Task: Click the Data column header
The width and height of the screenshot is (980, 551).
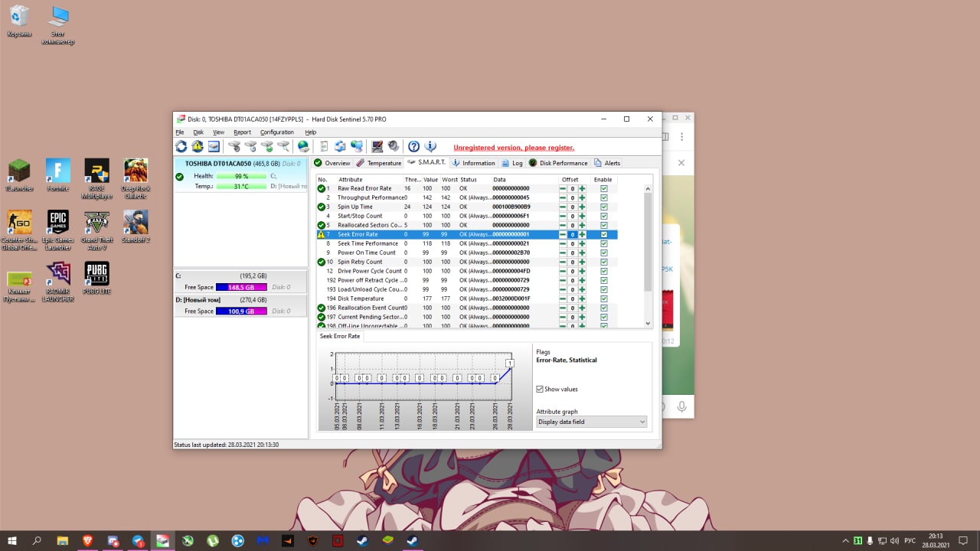Action: (x=525, y=180)
